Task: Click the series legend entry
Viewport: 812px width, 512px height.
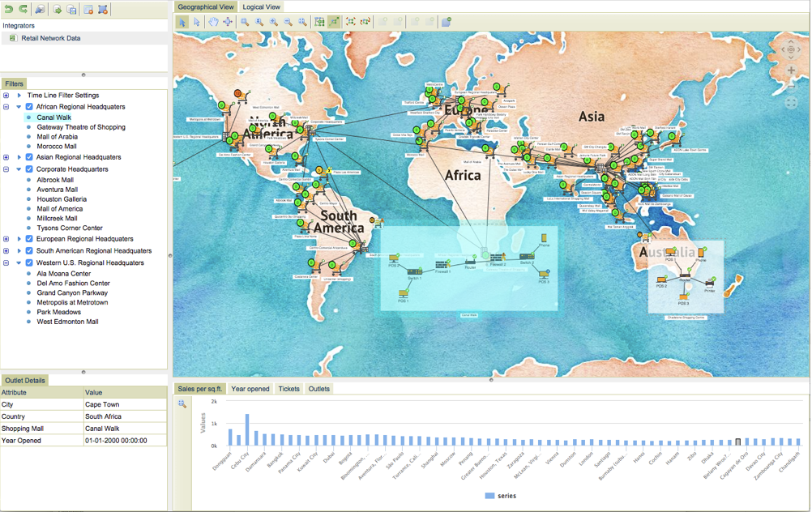Action: pyautogui.click(x=500, y=496)
